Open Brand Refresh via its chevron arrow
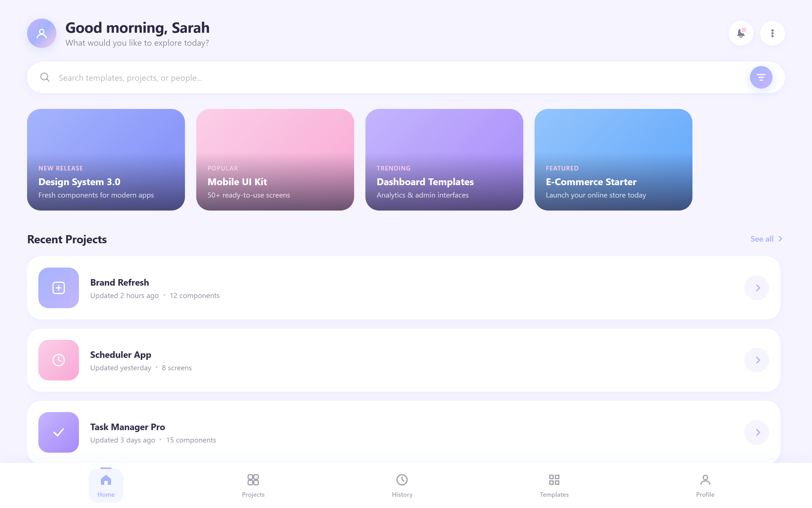This screenshot has width=812, height=508. click(x=757, y=288)
